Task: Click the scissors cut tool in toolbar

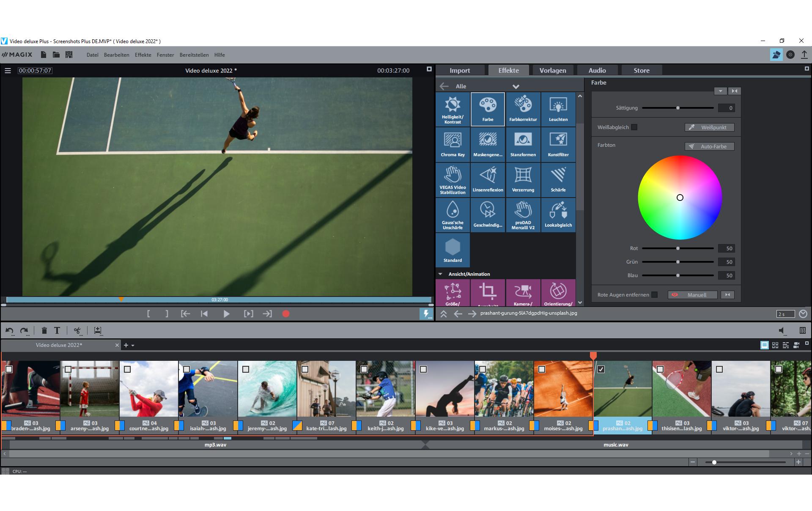Action: [77, 331]
